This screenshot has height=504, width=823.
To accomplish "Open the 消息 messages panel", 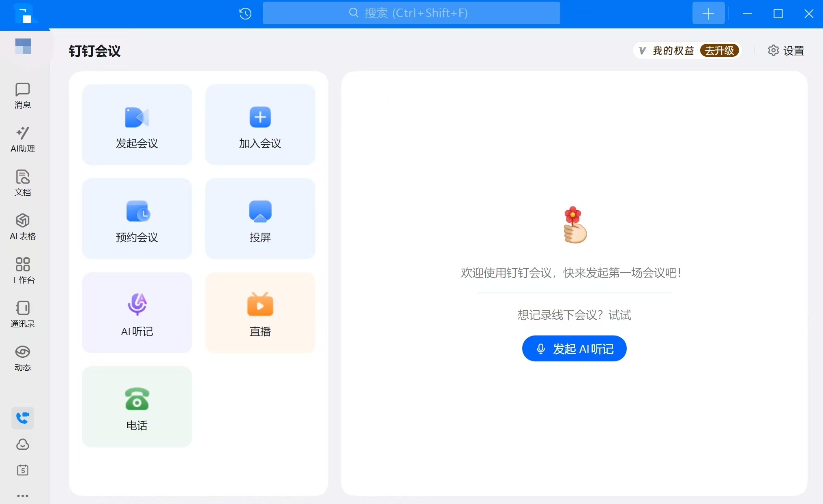I will point(22,95).
